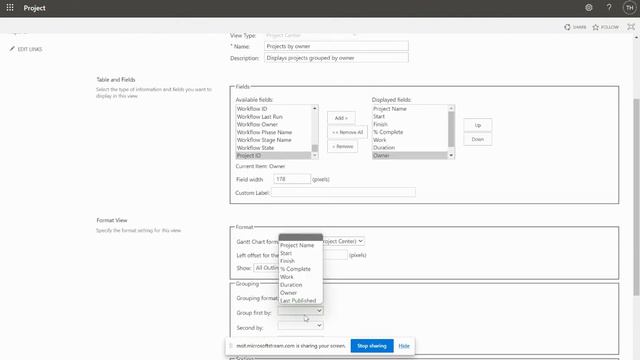Choose Work in group-by dropdown list
This screenshot has width=640, height=360.
tap(301, 277)
